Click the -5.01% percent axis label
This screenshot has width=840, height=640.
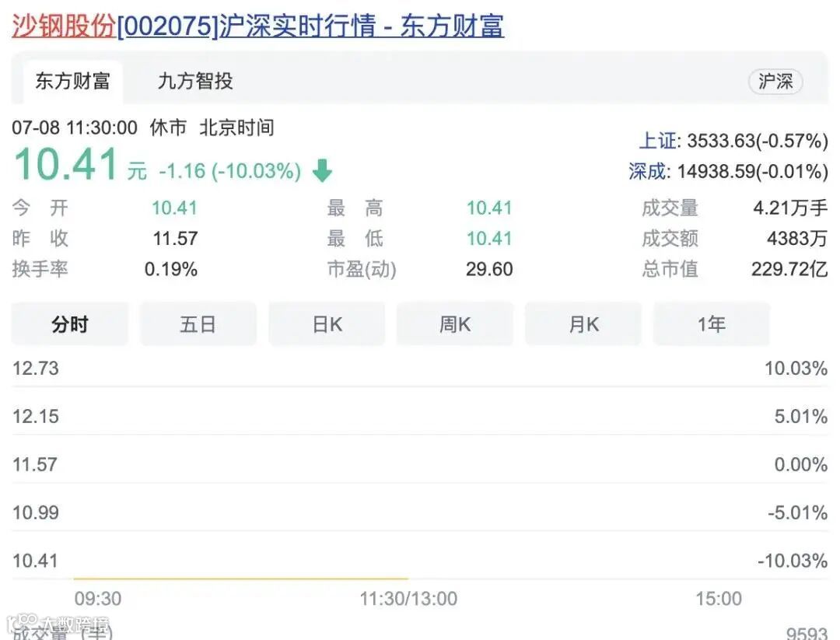(x=798, y=513)
